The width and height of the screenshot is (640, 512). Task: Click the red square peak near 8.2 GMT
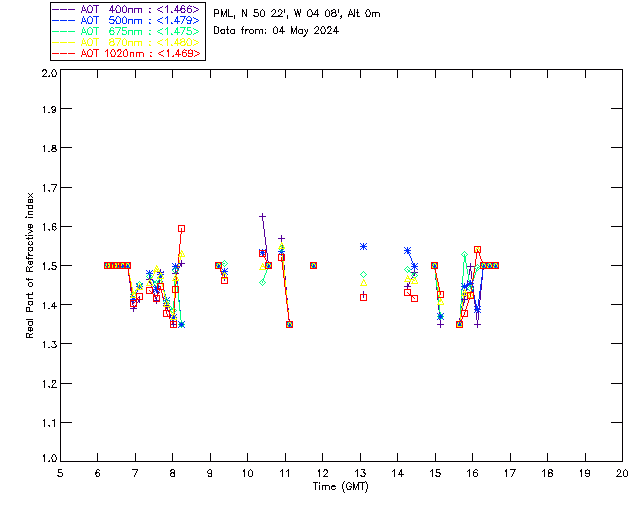click(x=181, y=229)
